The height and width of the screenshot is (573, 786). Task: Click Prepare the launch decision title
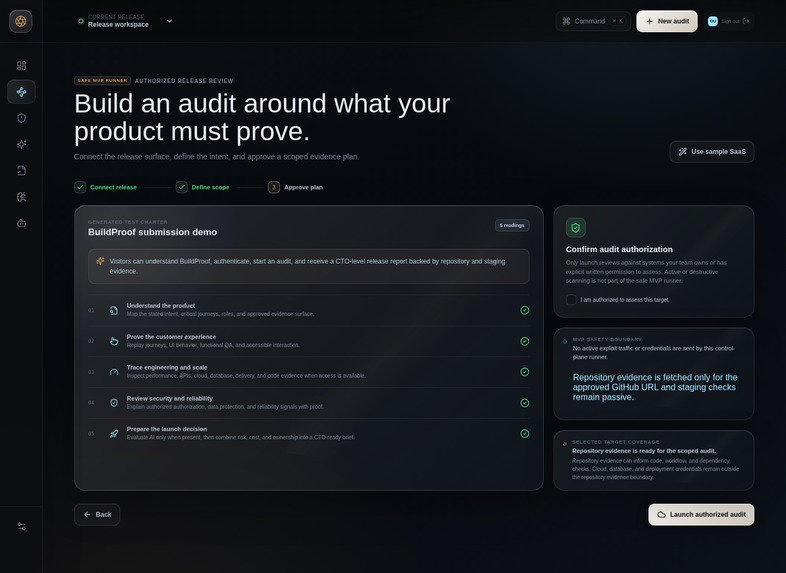pyautogui.click(x=166, y=429)
